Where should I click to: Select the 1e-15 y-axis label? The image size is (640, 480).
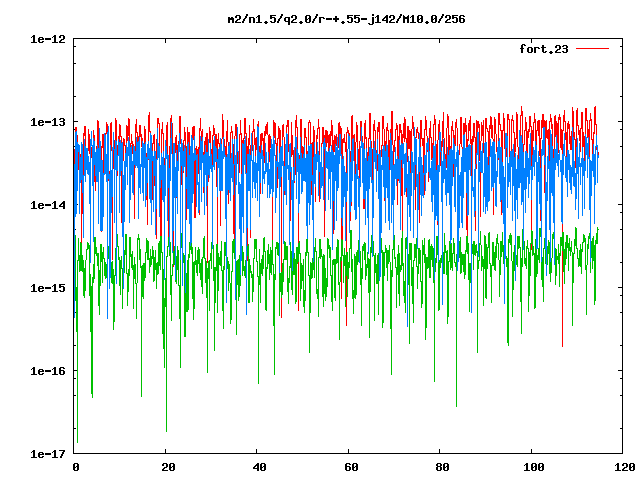(48, 288)
